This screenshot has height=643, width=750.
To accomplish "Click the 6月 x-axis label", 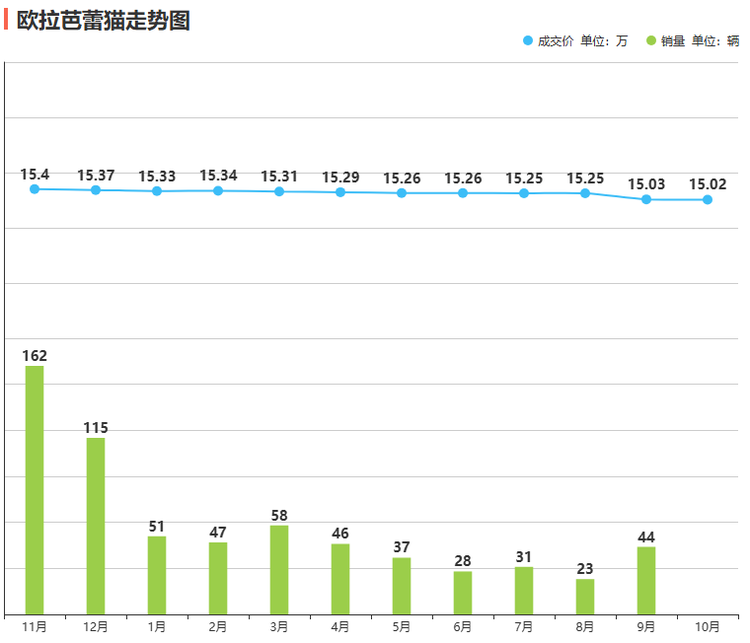I will pyautogui.click(x=462, y=627).
